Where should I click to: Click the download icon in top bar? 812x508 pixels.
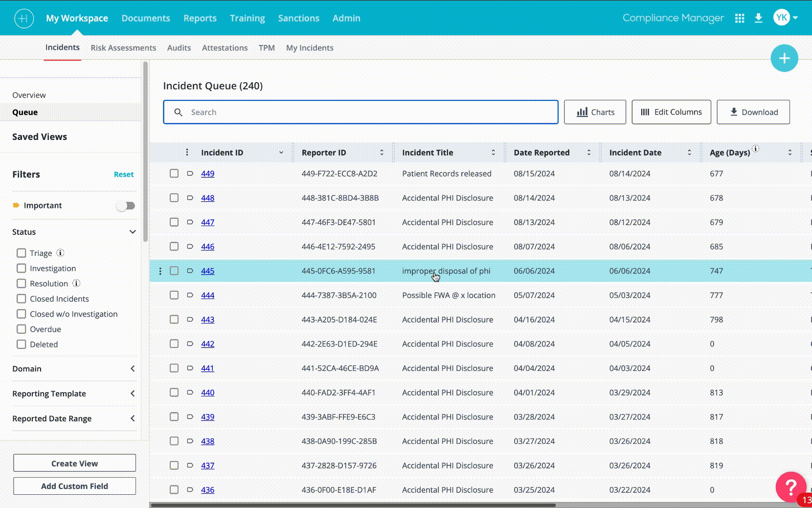759,18
